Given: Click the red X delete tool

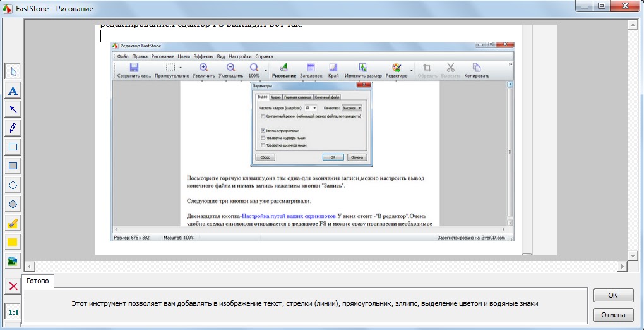Looking at the screenshot, I should click(x=13, y=286).
